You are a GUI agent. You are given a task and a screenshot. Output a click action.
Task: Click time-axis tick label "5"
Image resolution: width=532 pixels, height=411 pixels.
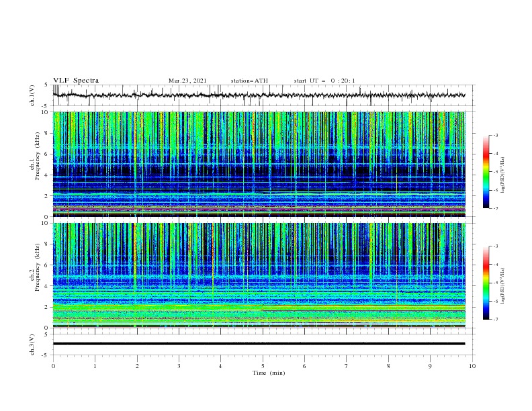coord(263,366)
